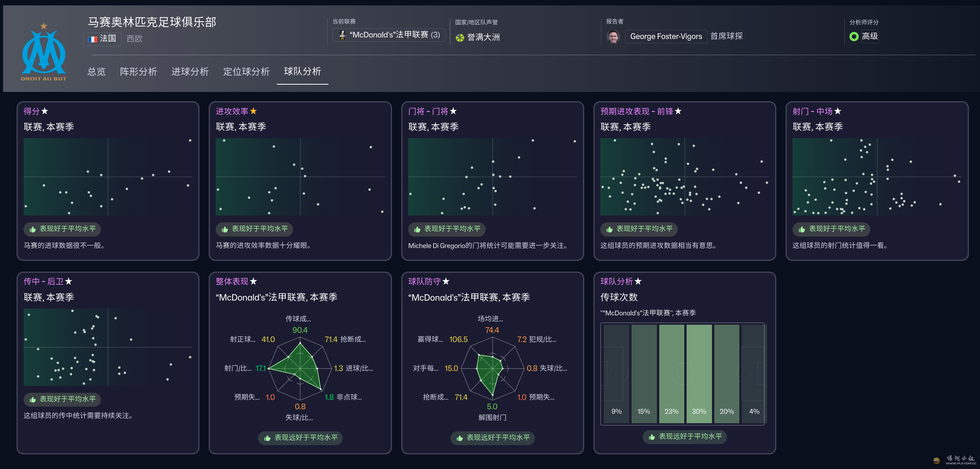Toggle the star next to 得分 card
Image resolution: width=980 pixels, height=469 pixels.
pos(45,111)
